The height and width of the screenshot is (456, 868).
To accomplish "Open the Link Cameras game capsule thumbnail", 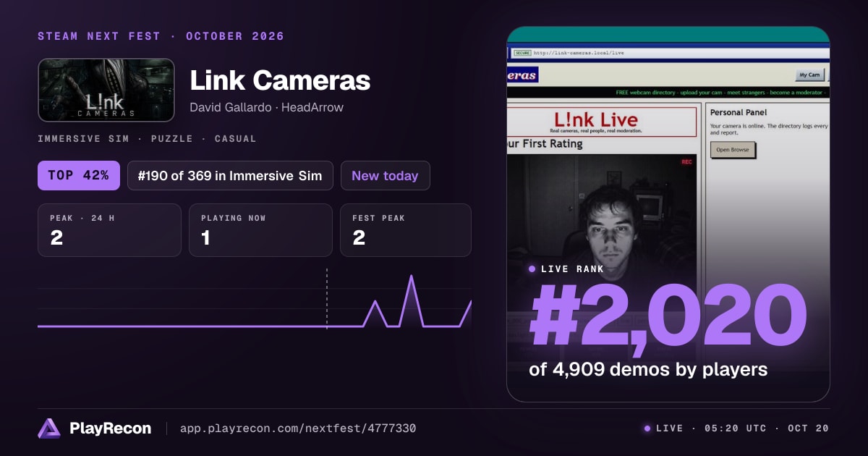I will click(x=106, y=90).
